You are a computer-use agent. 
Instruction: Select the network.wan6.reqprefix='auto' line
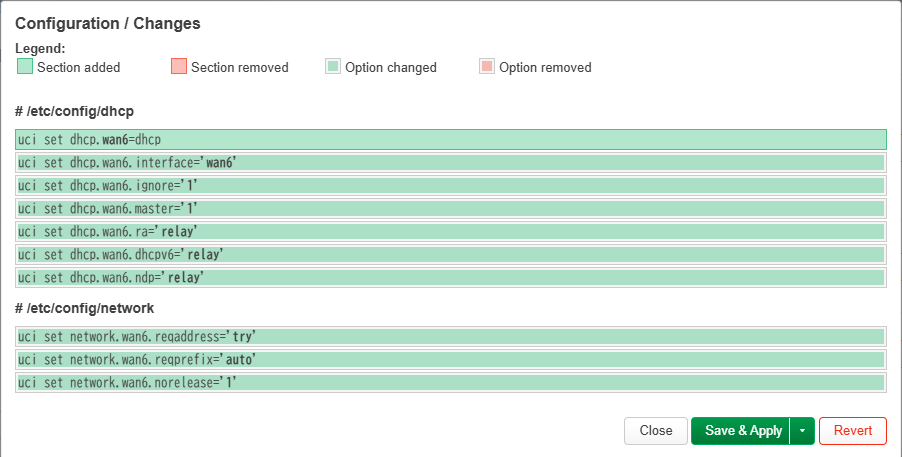[451, 360]
